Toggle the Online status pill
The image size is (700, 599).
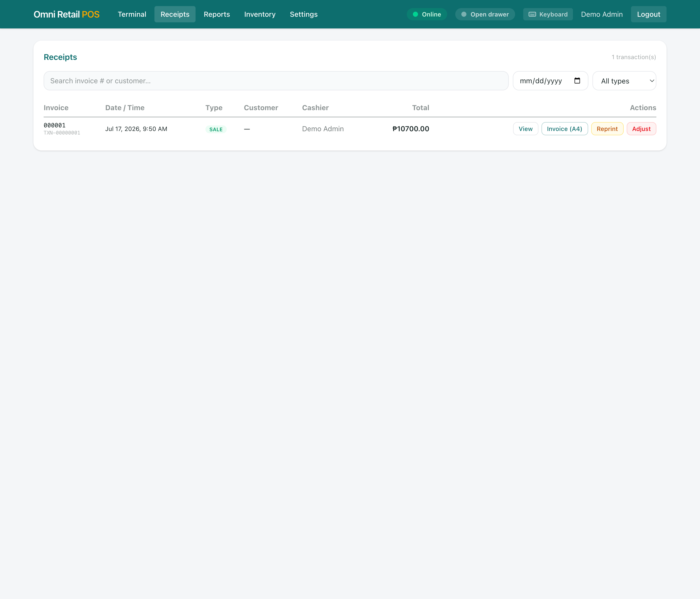point(427,14)
